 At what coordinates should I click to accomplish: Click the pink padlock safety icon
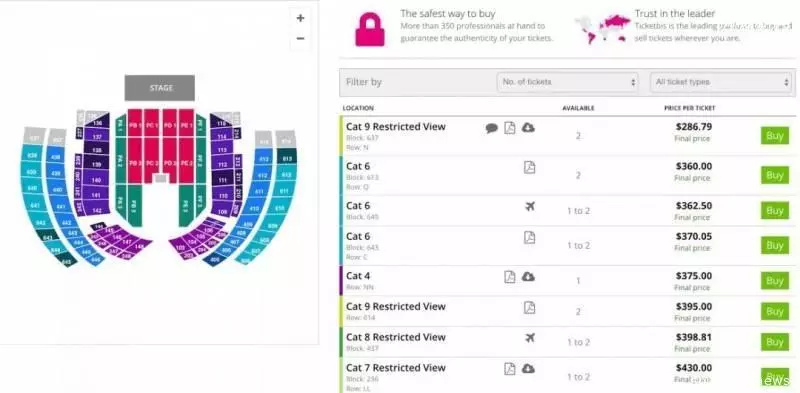pyautogui.click(x=370, y=30)
